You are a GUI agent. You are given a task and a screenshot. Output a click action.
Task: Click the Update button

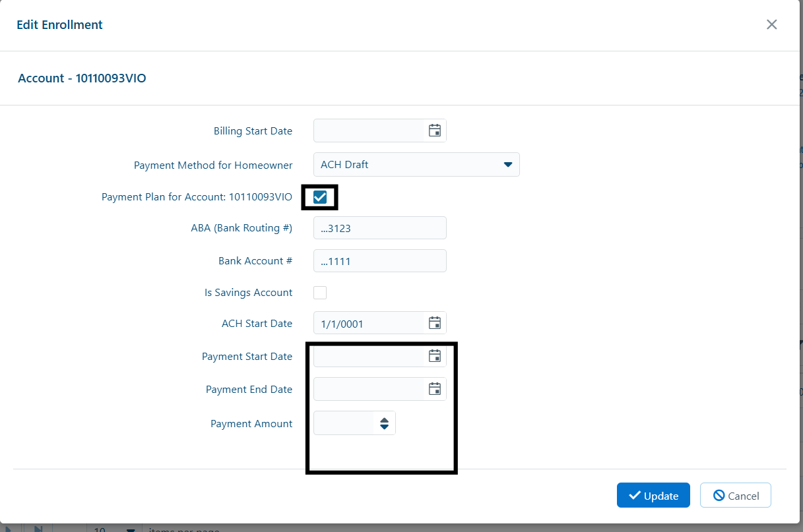pyautogui.click(x=653, y=495)
